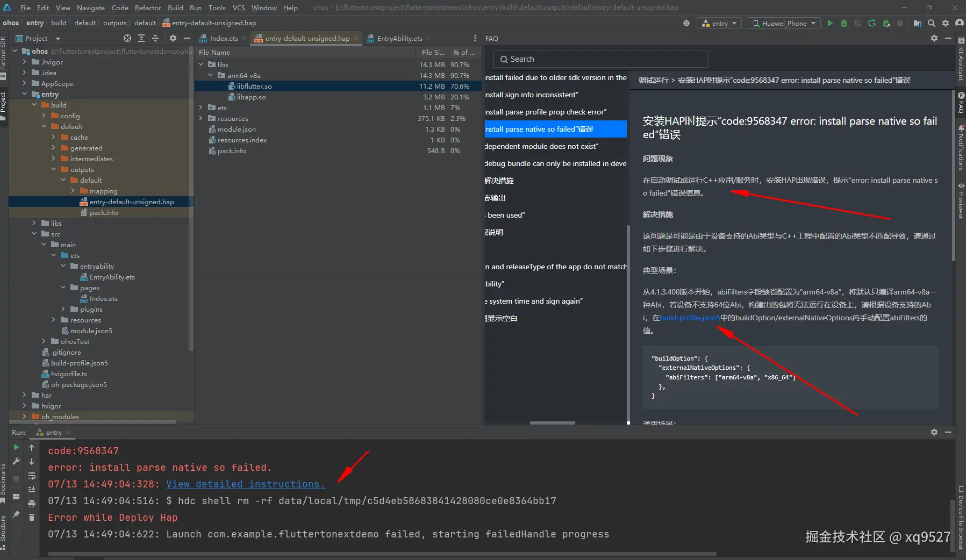
Task: Open the File menu
Action: pos(25,8)
